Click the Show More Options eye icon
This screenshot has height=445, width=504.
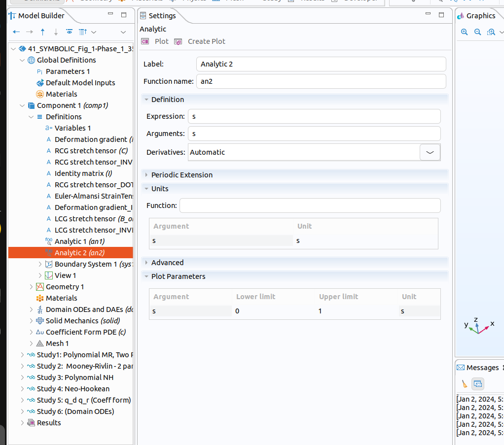[69, 32]
